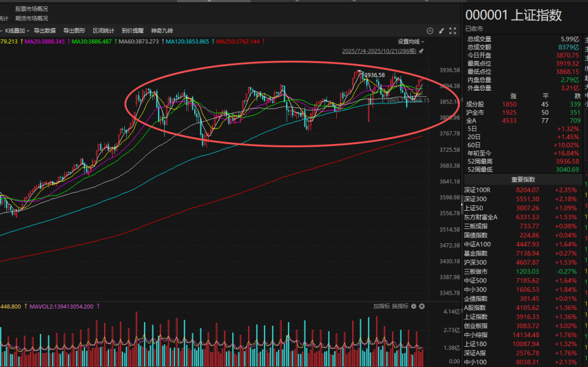Click the 最低点位 value 3868.15
588x367 pixels.
click(567, 72)
